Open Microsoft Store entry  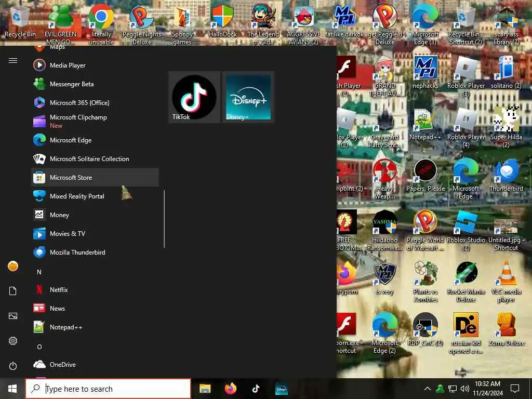click(x=95, y=177)
